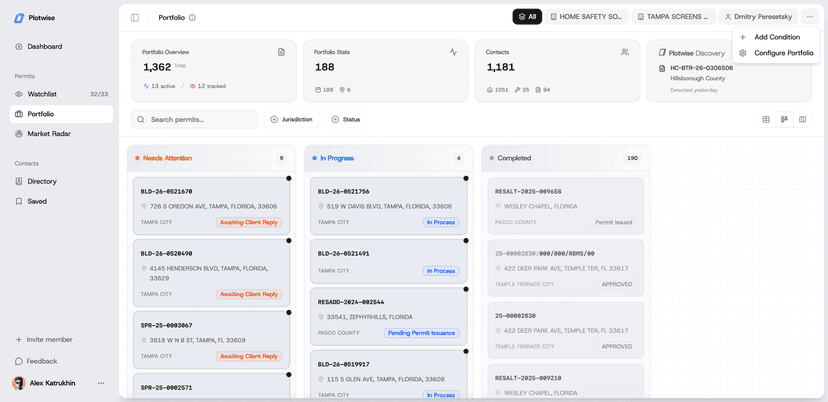The height and width of the screenshot is (402, 828).
Task: Select the All filter tab
Action: click(527, 17)
